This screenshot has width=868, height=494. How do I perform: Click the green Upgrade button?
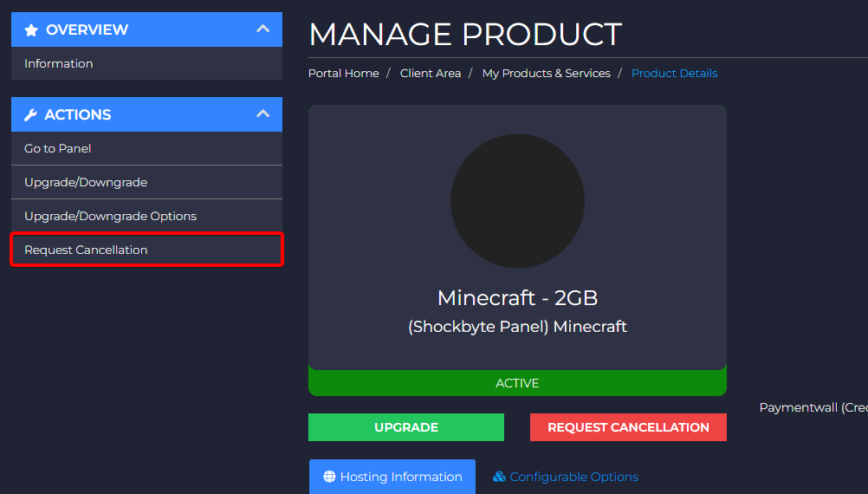406,427
